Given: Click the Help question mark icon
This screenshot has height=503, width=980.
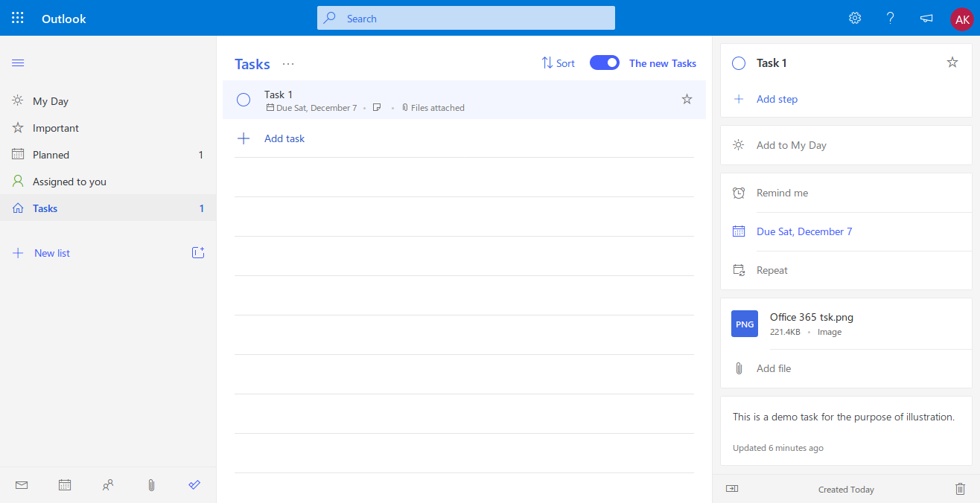Looking at the screenshot, I should [x=890, y=18].
